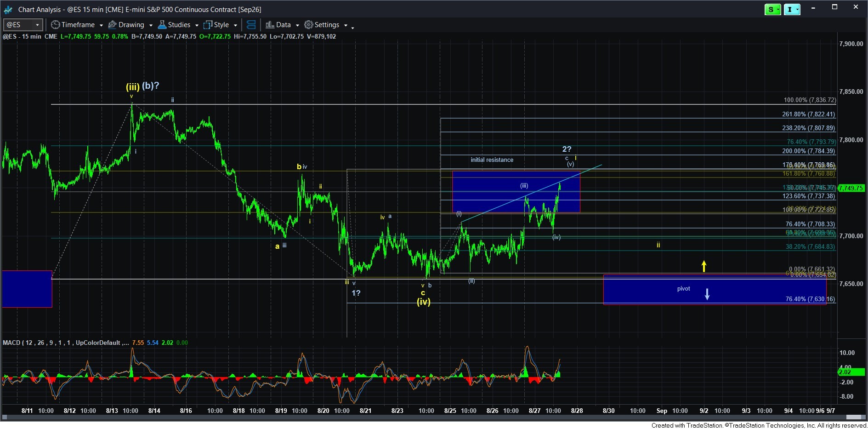Click the Style icon in the toolbar
This screenshot has height=429, width=868.
[x=208, y=25]
